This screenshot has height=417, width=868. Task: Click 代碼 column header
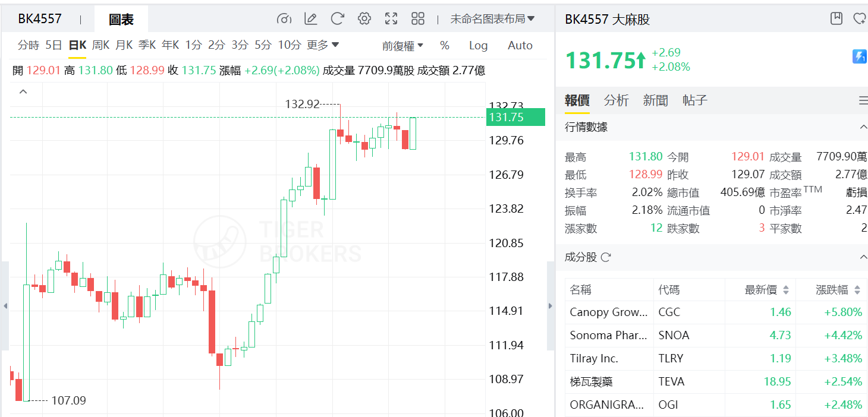click(669, 290)
